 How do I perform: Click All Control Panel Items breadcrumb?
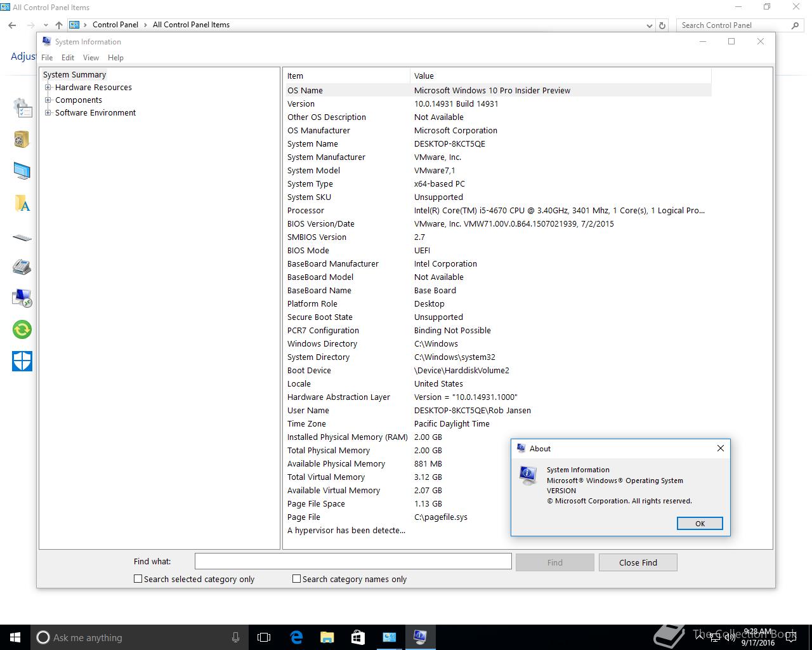tap(191, 25)
